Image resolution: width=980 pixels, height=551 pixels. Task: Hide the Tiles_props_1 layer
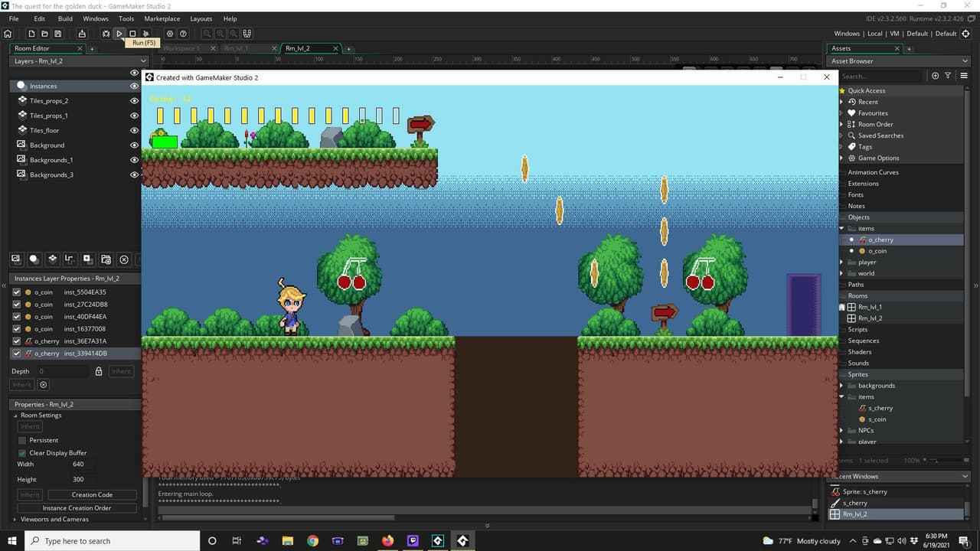point(135,116)
